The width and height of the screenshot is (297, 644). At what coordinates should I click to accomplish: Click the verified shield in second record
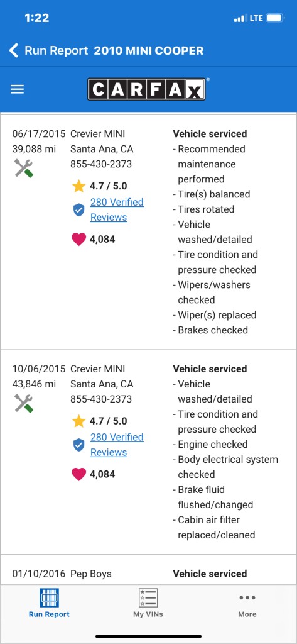78,445
